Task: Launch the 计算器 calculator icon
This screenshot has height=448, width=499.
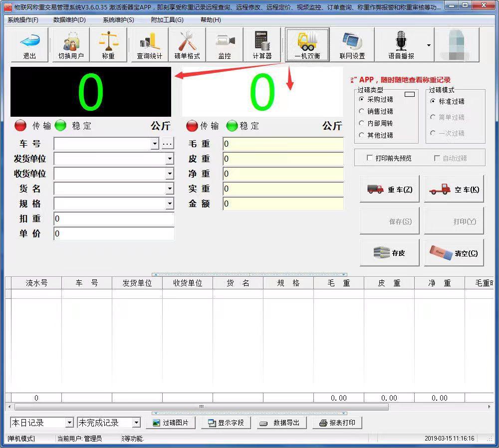Action: click(x=262, y=44)
